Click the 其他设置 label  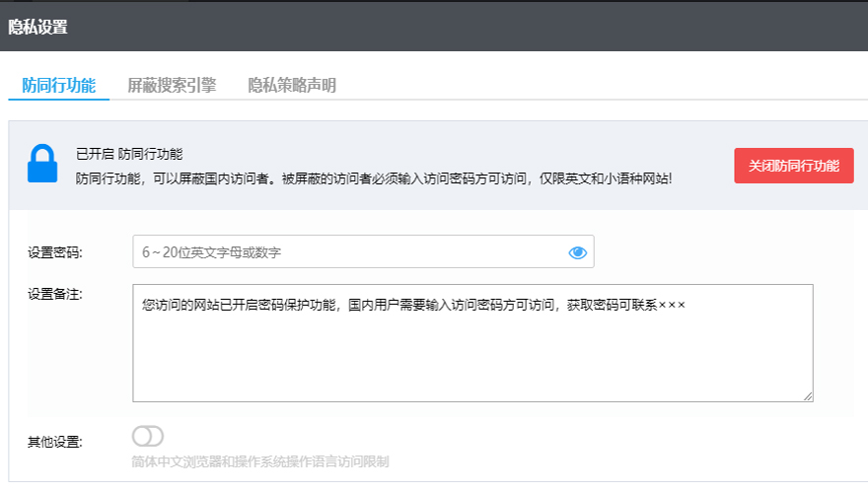tap(55, 441)
